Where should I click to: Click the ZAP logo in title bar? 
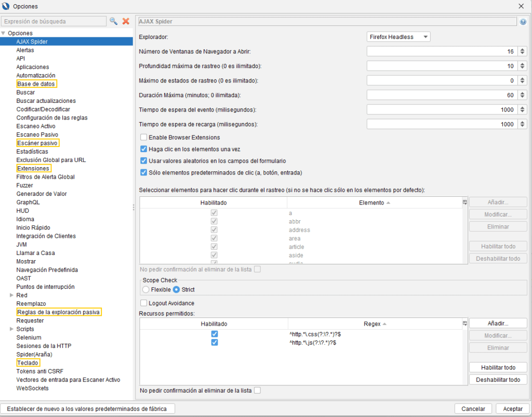(6, 6)
